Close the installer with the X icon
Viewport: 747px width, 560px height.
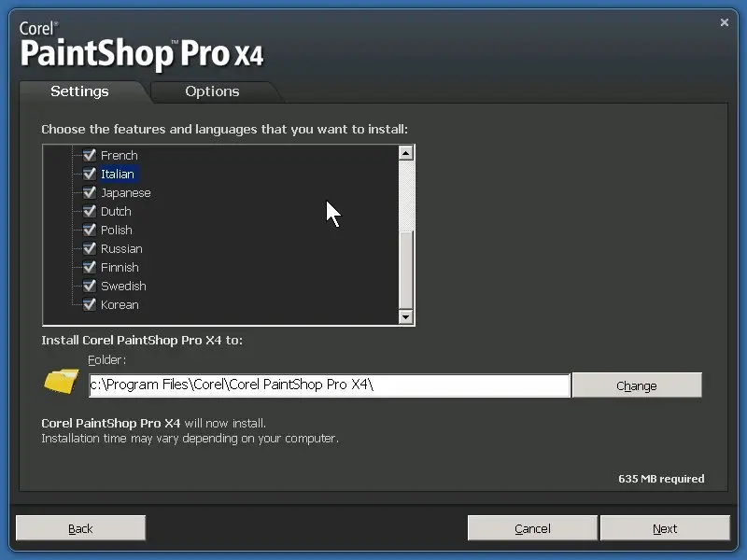pos(725,22)
